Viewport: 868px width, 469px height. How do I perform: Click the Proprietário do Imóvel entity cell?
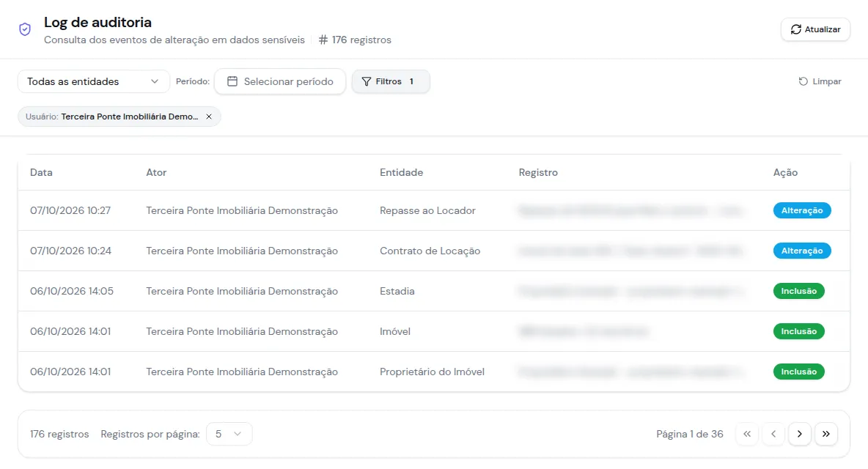click(x=433, y=372)
